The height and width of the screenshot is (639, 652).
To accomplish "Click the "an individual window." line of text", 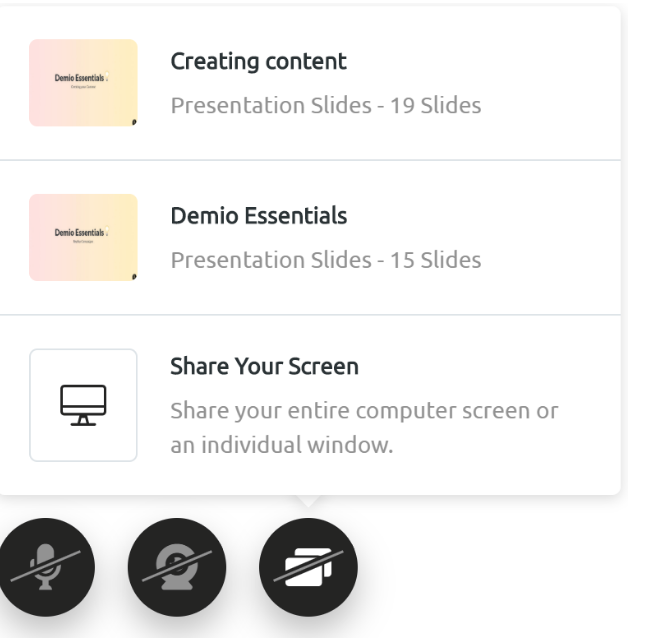I will (282, 445).
